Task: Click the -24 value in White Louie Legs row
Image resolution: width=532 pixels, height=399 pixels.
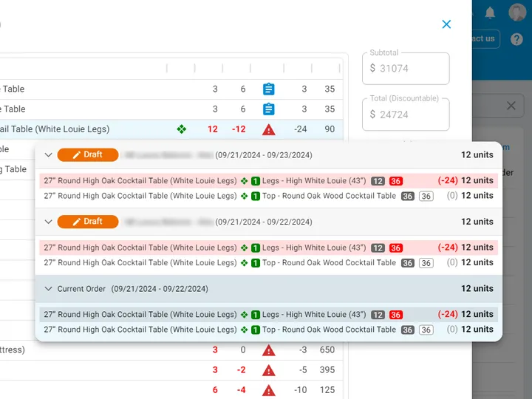Action: 301,129
